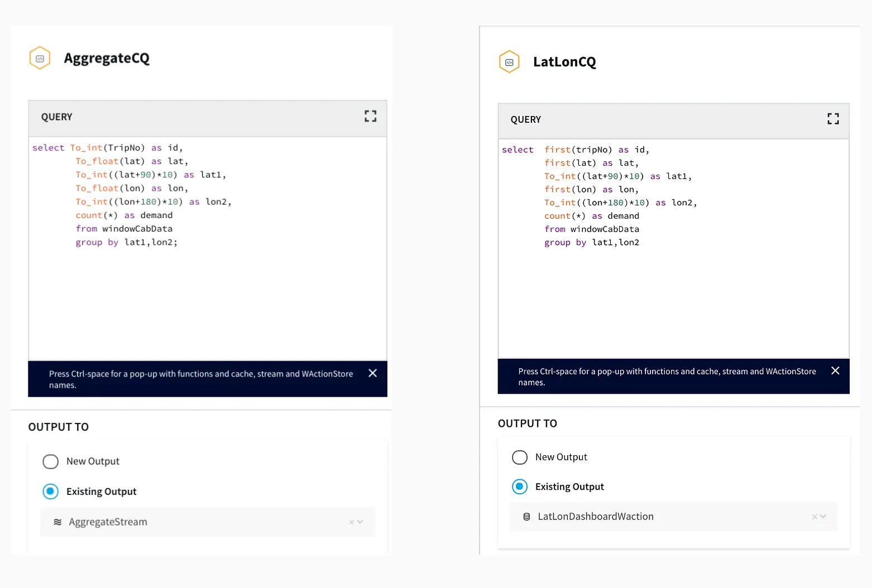Select New Output radio in LatLonCQ
This screenshot has width=872, height=588.
(x=520, y=457)
